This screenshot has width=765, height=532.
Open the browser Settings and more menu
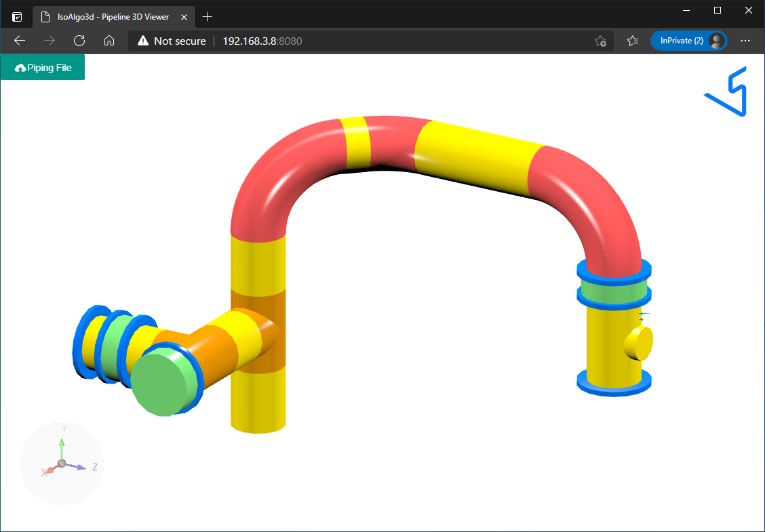pyautogui.click(x=745, y=41)
